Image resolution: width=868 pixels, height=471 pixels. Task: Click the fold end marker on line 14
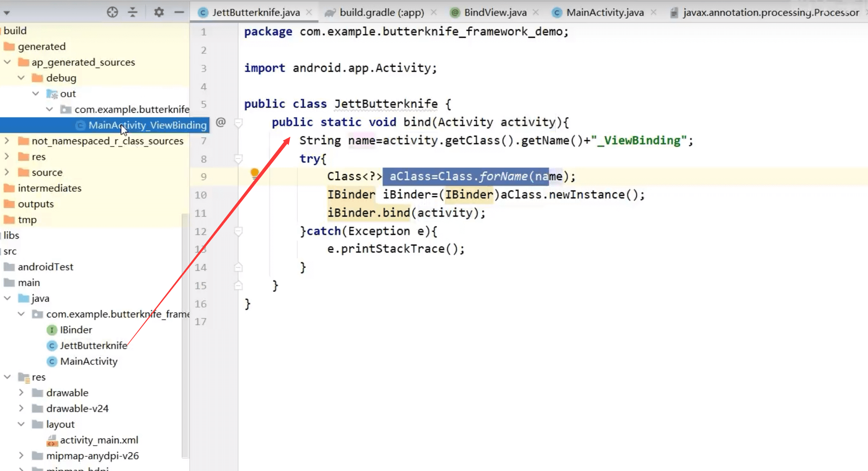[238, 267]
